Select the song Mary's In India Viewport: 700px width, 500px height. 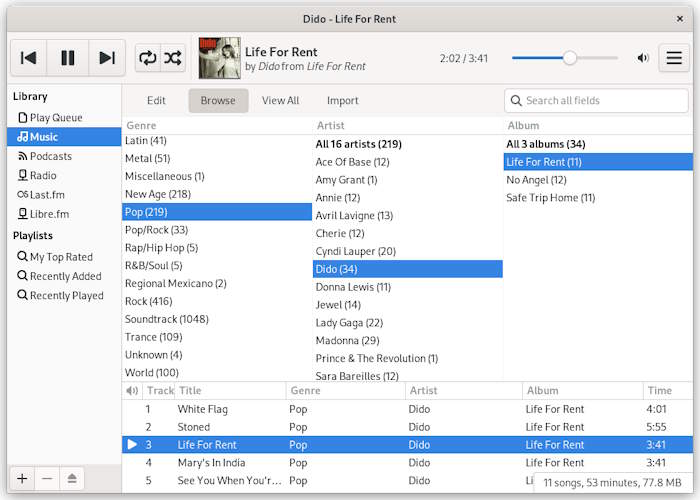(x=407, y=462)
